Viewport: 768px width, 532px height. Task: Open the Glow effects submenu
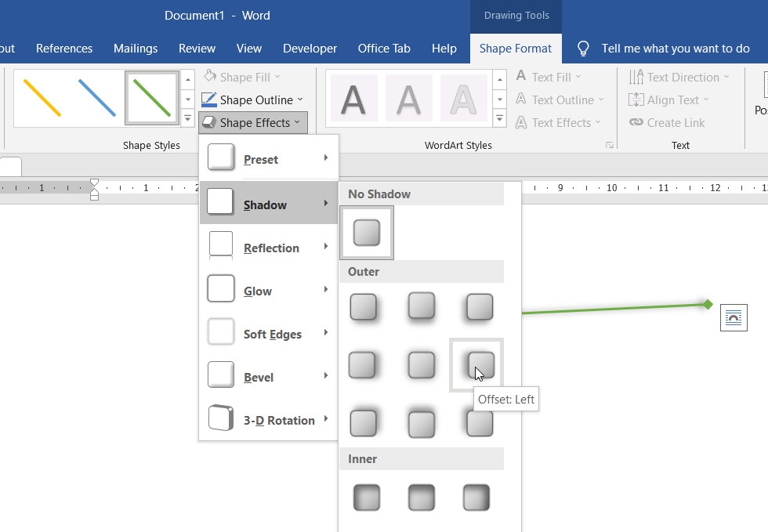click(268, 291)
